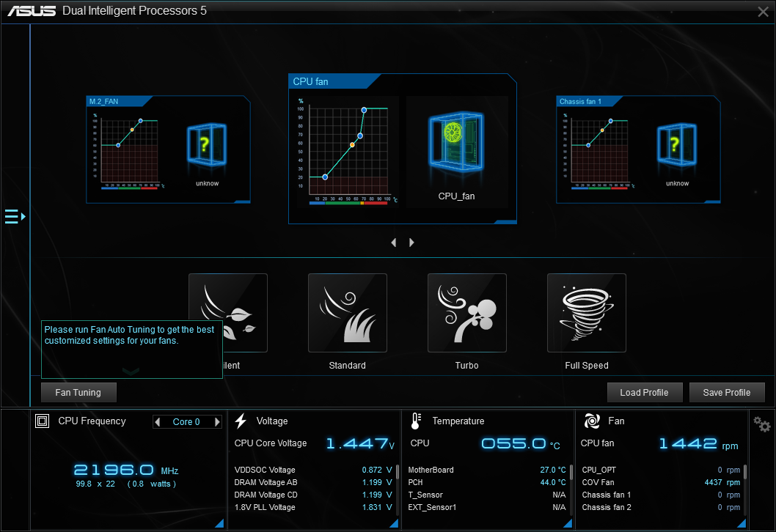776x532 pixels.
Task: Click the Load Profile button
Action: click(645, 393)
